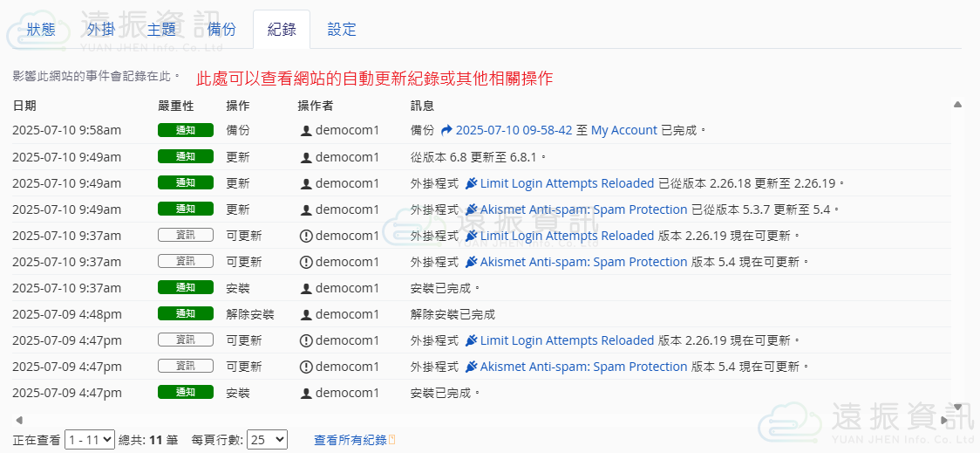980x453 pixels.
Task: Click the 嚴重性 column header
Action: (x=175, y=106)
